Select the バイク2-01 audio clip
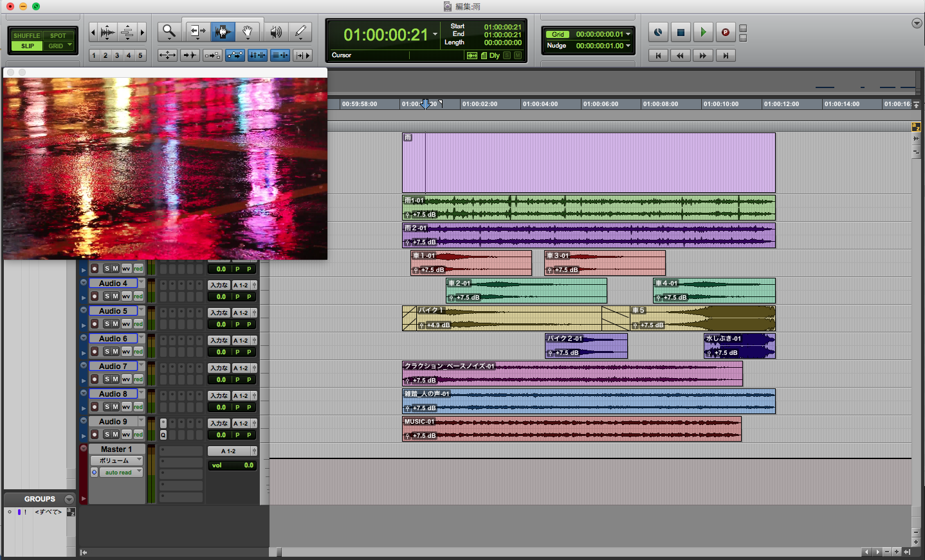This screenshot has width=925, height=560. [586, 346]
